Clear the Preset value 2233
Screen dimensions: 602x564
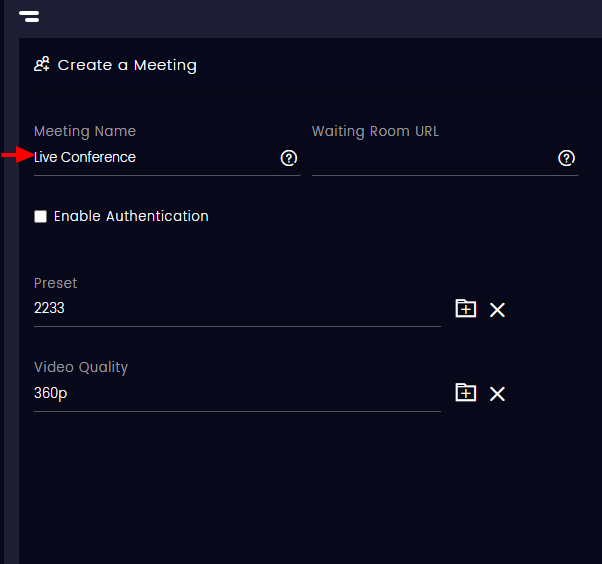(x=497, y=309)
